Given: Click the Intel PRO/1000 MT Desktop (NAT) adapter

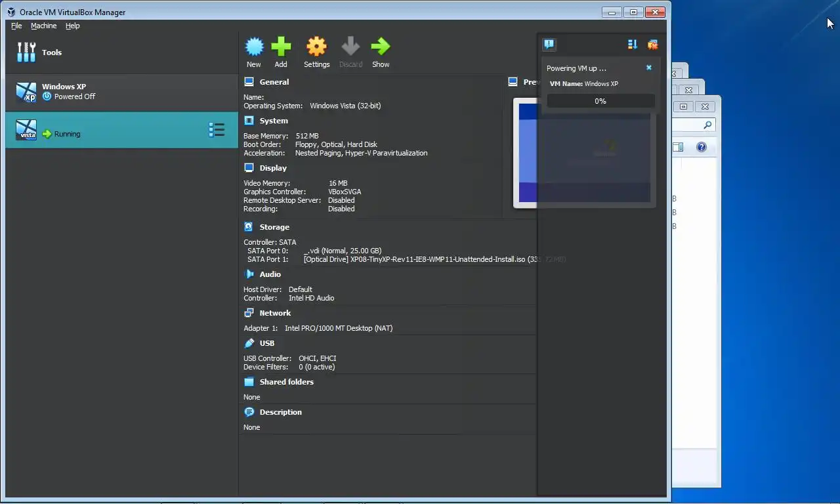Looking at the screenshot, I should click(x=339, y=328).
